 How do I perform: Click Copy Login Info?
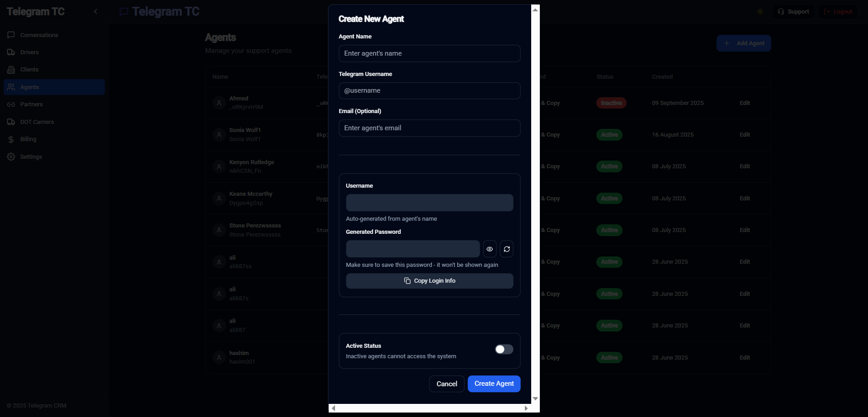429,280
